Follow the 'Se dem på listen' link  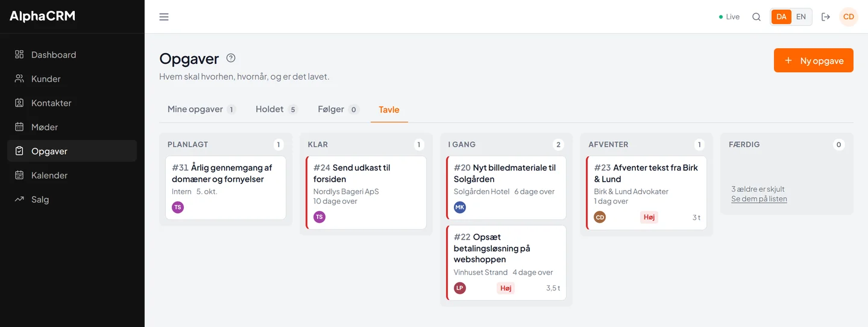click(759, 198)
